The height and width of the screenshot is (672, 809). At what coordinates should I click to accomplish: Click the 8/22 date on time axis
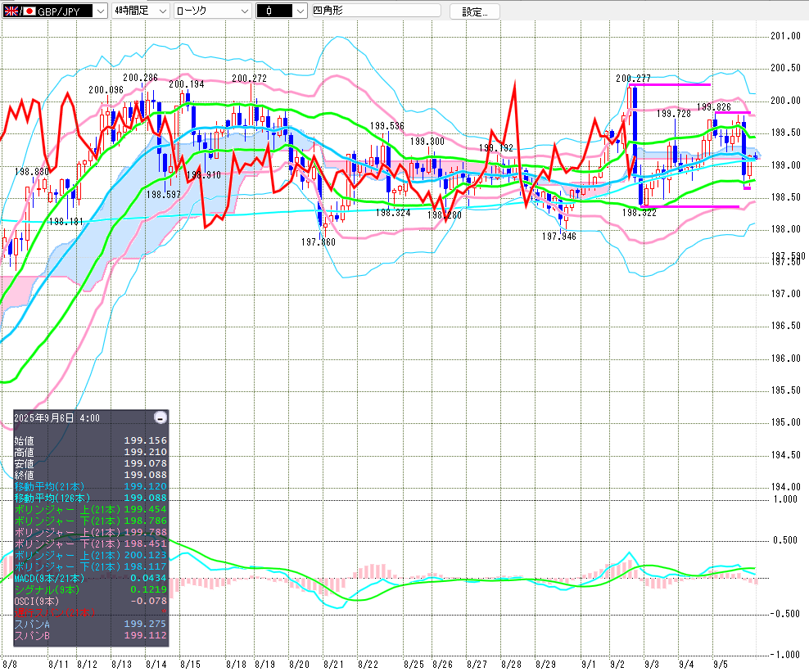point(368,664)
